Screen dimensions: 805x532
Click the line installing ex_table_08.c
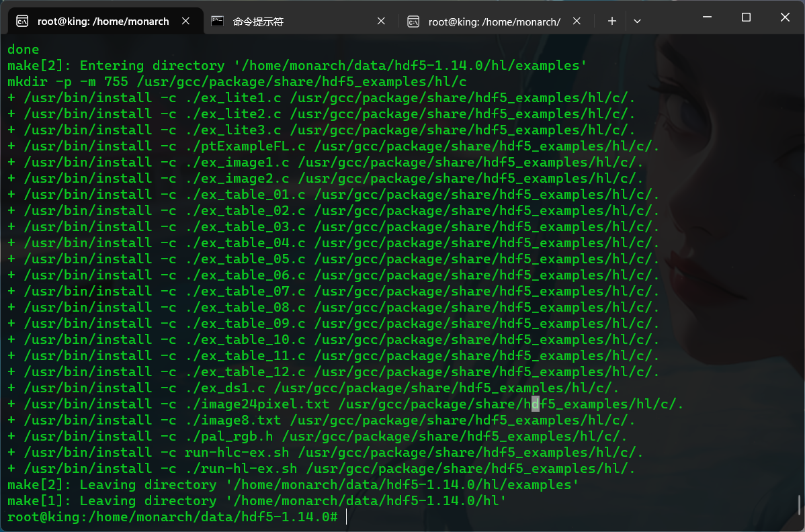(333, 307)
